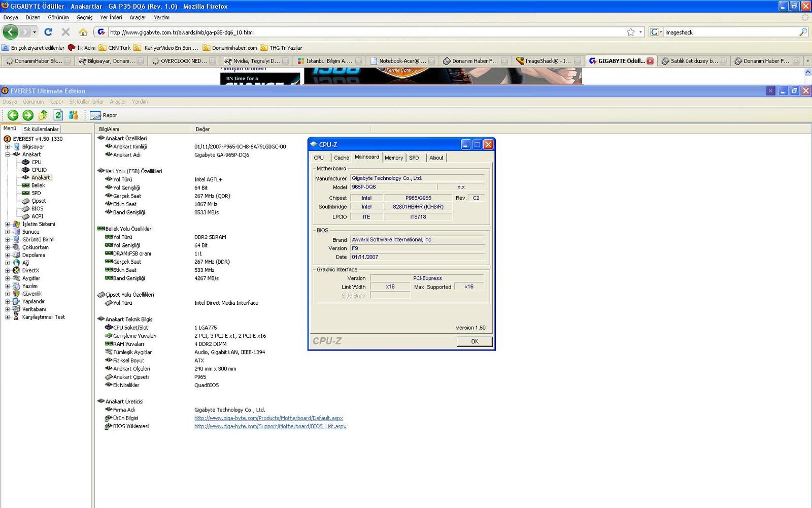
Task: Expand İşletim Sistemi tree node
Action: [x=8, y=224]
